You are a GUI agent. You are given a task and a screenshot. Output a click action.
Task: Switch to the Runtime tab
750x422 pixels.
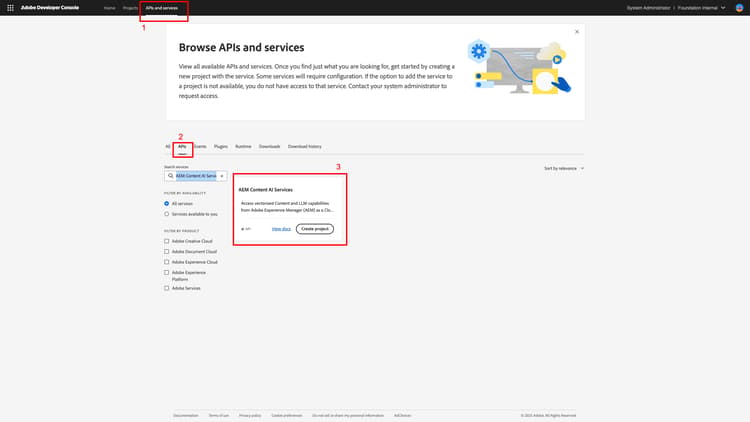(x=243, y=146)
